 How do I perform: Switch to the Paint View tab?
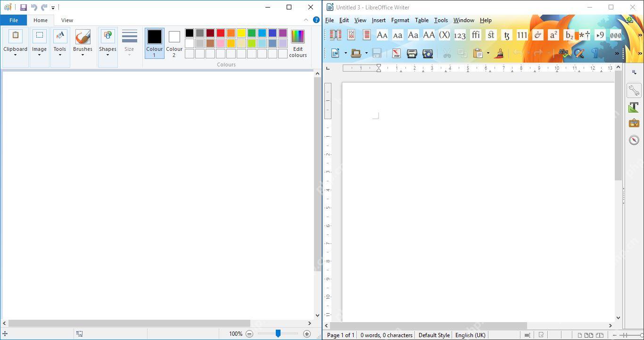67,20
